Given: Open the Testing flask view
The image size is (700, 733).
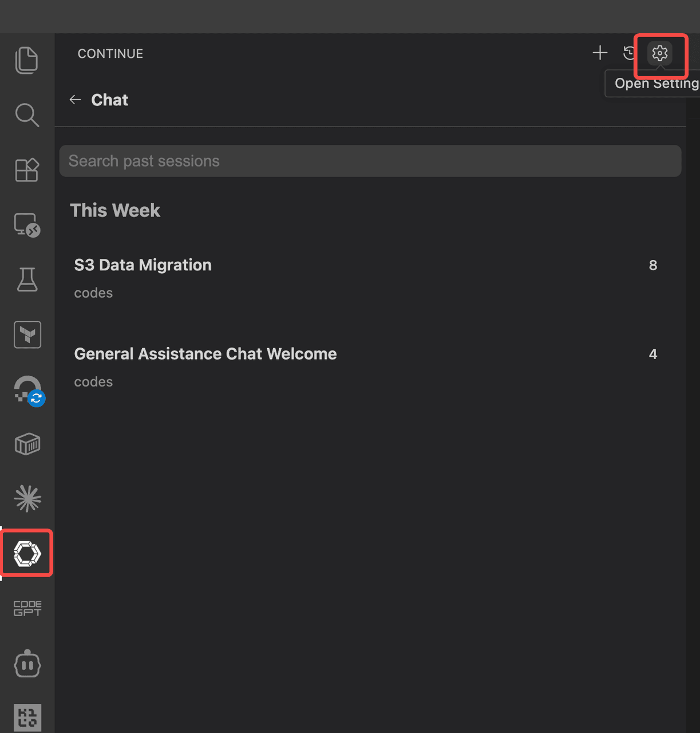Looking at the screenshot, I should [27, 280].
